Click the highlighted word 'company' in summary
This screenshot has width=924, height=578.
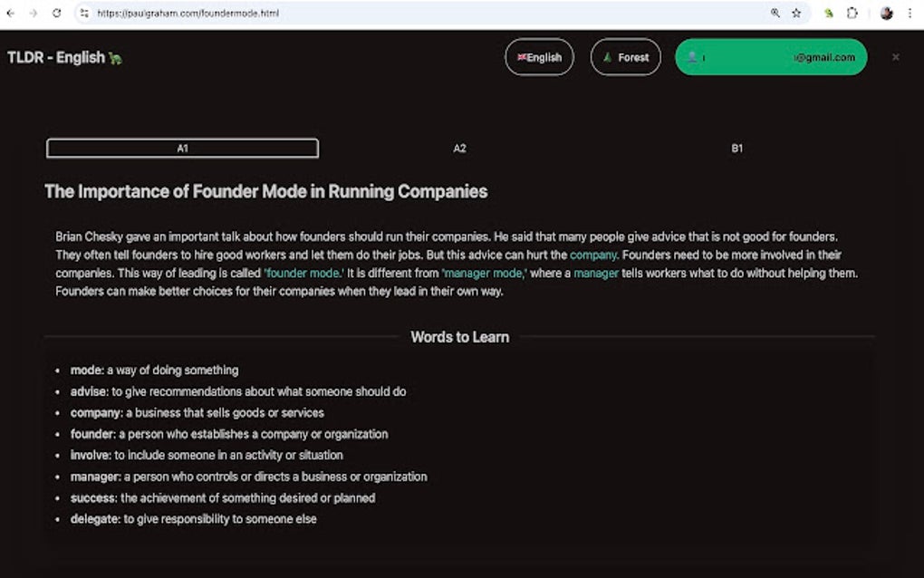[593, 255]
